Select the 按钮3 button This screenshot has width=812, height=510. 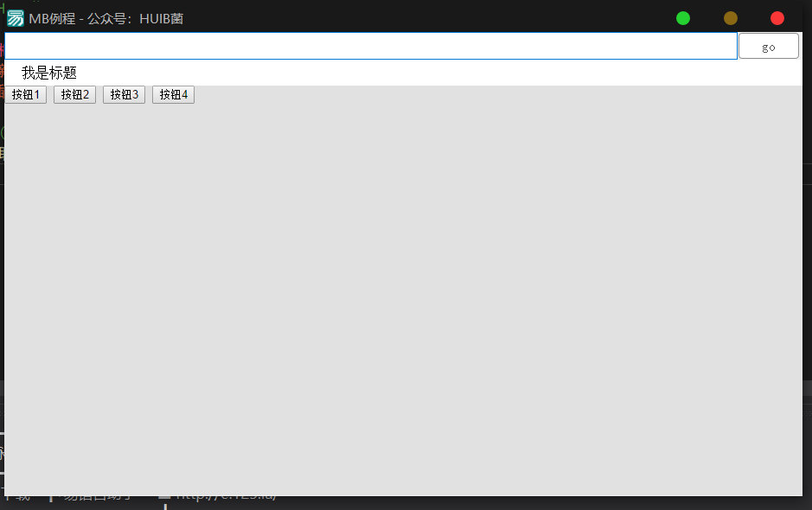(x=125, y=95)
